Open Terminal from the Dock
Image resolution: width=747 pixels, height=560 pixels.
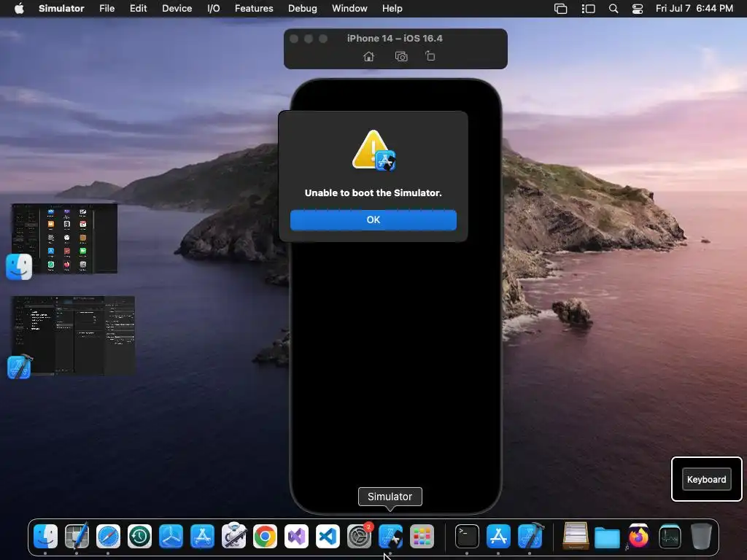click(467, 536)
